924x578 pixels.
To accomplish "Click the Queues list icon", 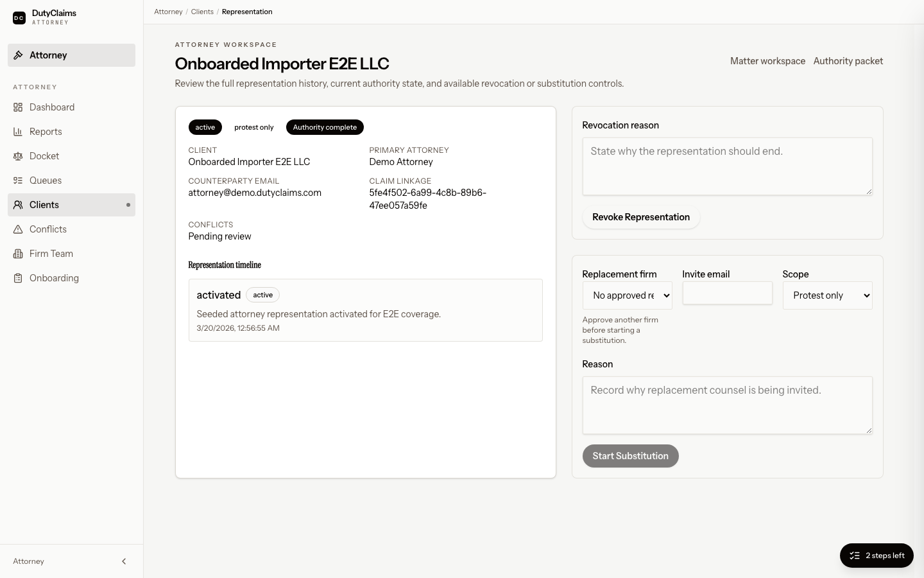I will point(18,180).
